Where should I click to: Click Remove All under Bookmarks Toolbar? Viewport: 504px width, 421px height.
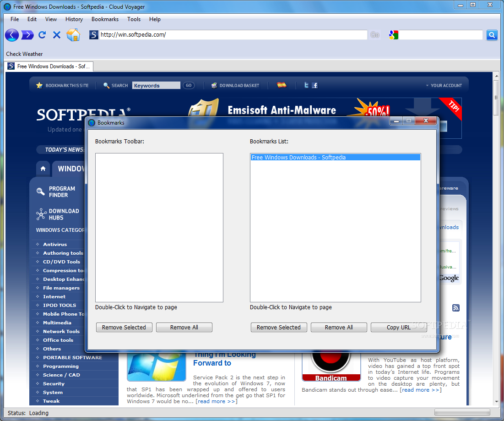click(184, 327)
